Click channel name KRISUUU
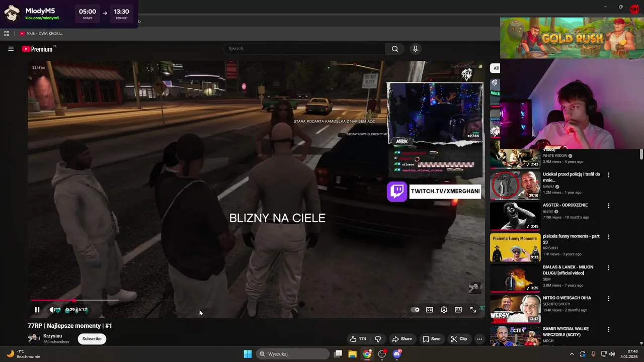Image resolution: width=644 pixels, height=362 pixels. 551,248
